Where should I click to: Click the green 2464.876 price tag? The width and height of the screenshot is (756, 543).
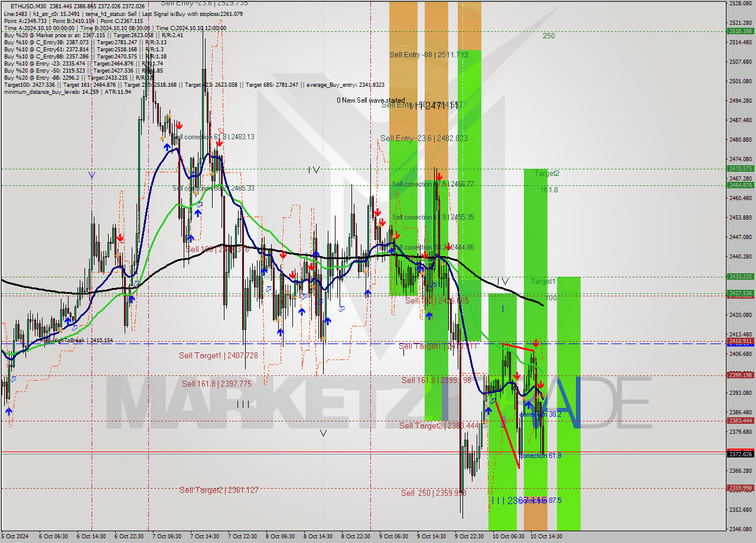coord(740,185)
